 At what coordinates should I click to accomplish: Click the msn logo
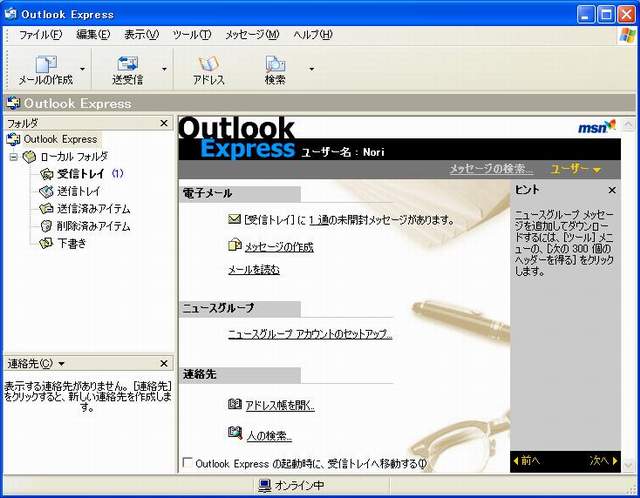pyautogui.click(x=596, y=127)
